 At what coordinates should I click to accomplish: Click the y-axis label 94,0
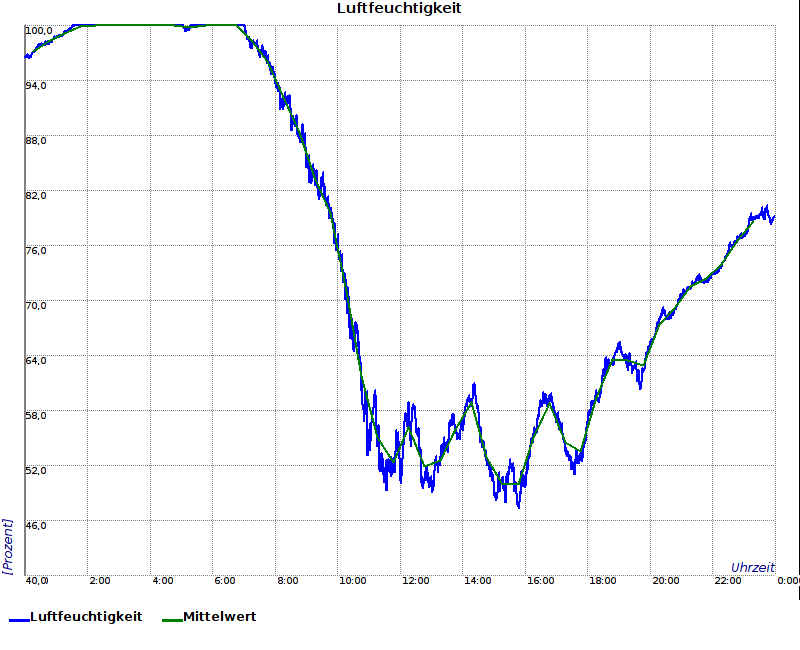pyautogui.click(x=36, y=86)
